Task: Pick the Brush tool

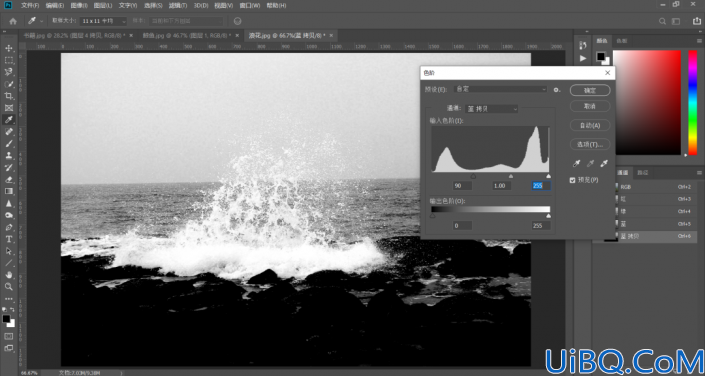Action: tap(9, 143)
